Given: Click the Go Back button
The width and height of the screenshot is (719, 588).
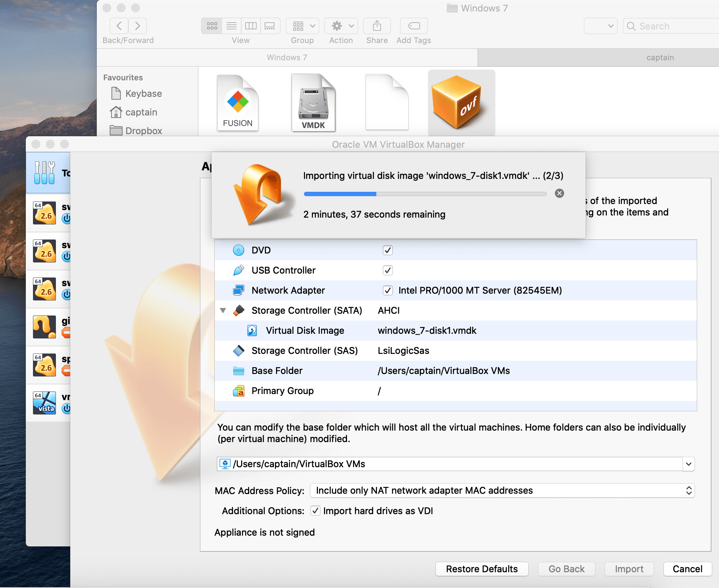Looking at the screenshot, I should [x=566, y=569].
